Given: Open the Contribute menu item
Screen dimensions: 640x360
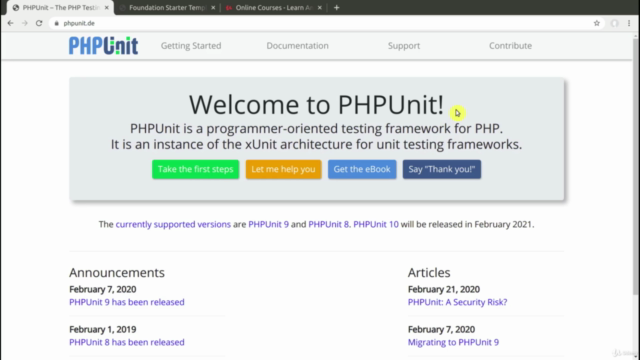Looking at the screenshot, I should [510, 46].
